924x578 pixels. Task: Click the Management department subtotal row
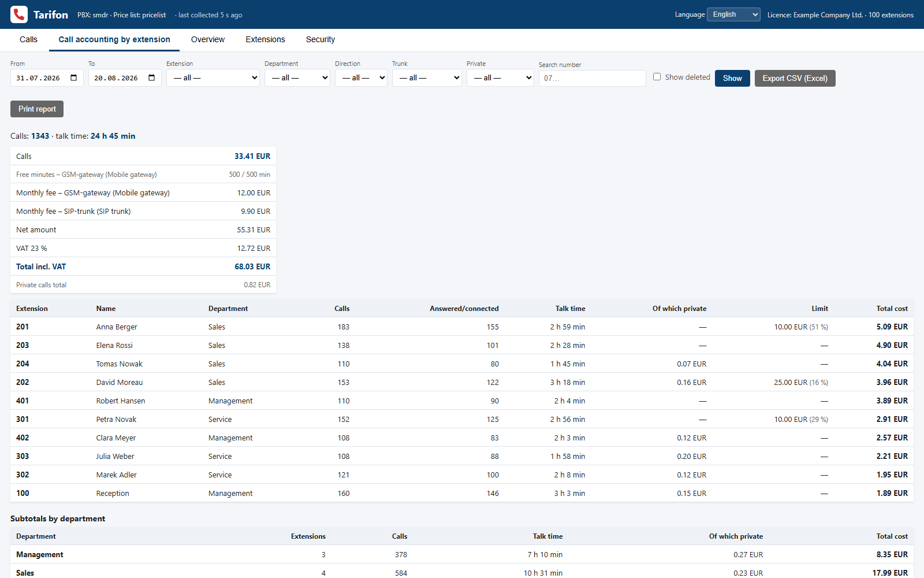(x=462, y=554)
